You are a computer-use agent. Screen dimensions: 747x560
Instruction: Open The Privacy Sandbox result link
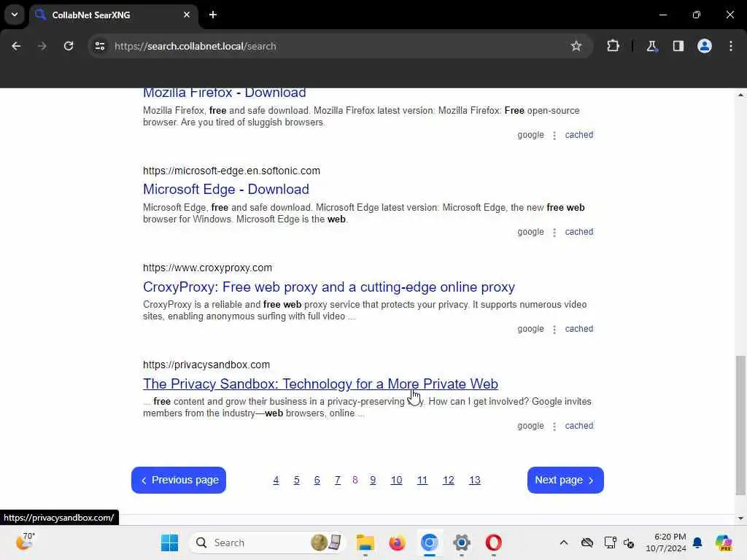pyautogui.click(x=320, y=384)
